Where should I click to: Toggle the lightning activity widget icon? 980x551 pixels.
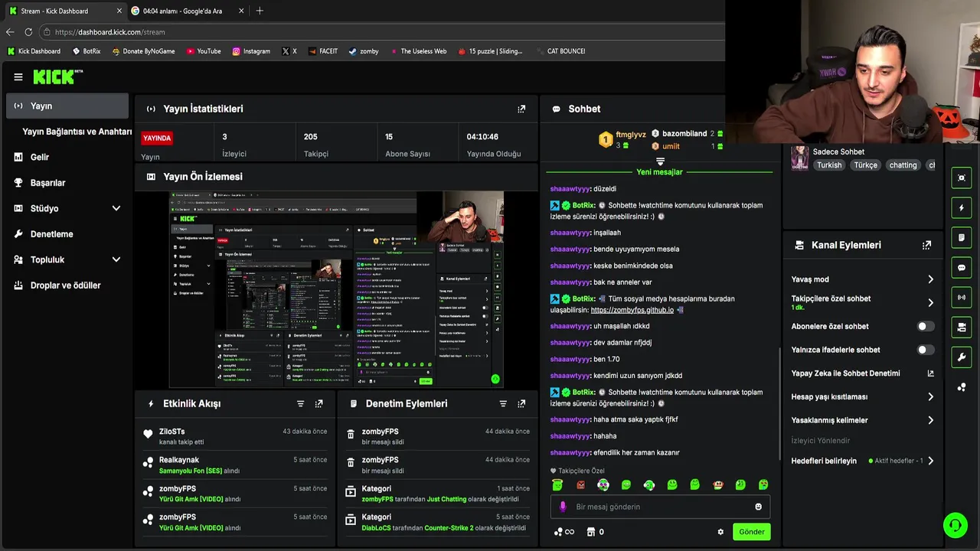point(962,207)
